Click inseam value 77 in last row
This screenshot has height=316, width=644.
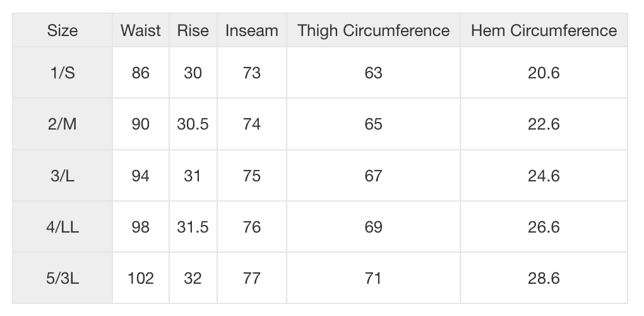pyautogui.click(x=251, y=278)
